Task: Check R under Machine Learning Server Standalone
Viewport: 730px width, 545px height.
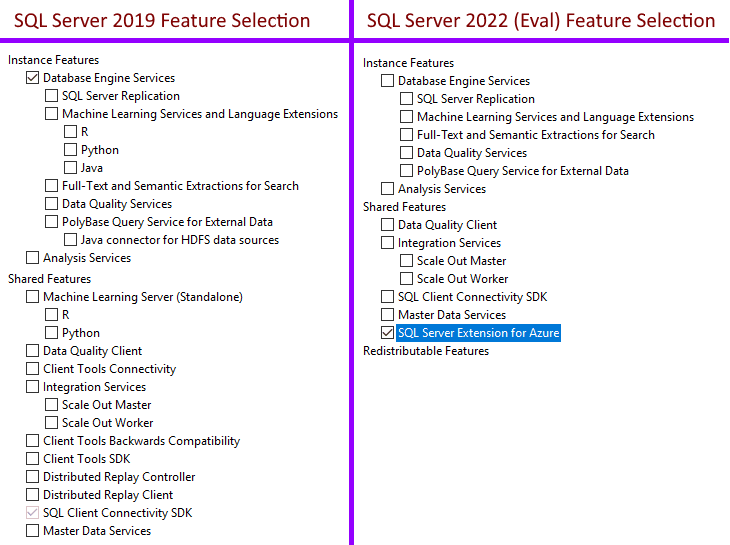Action: point(51,315)
